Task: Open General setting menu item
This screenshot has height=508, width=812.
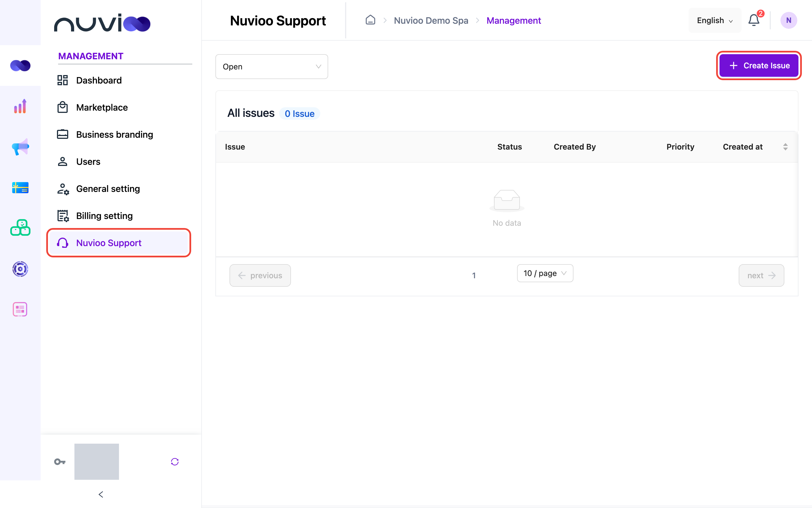Action: point(119,189)
